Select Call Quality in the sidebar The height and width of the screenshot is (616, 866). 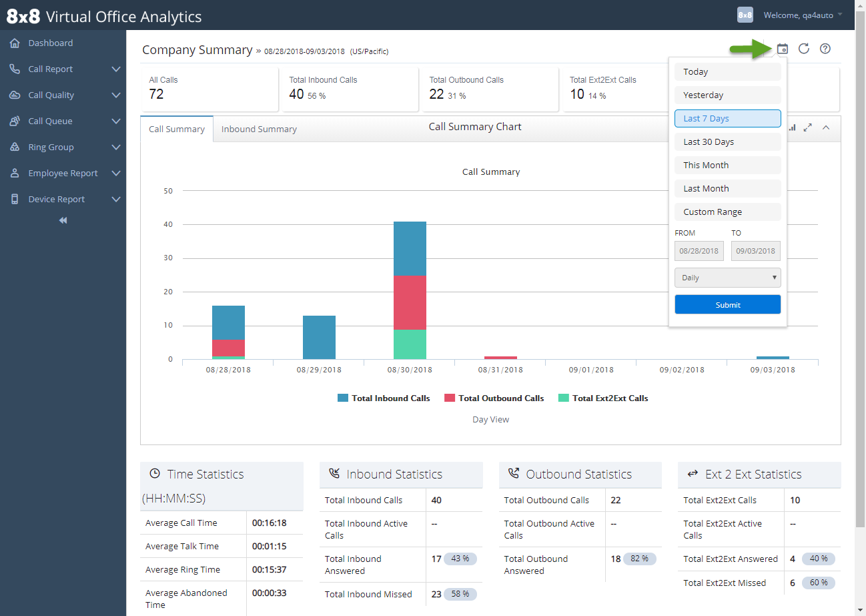(49, 95)
